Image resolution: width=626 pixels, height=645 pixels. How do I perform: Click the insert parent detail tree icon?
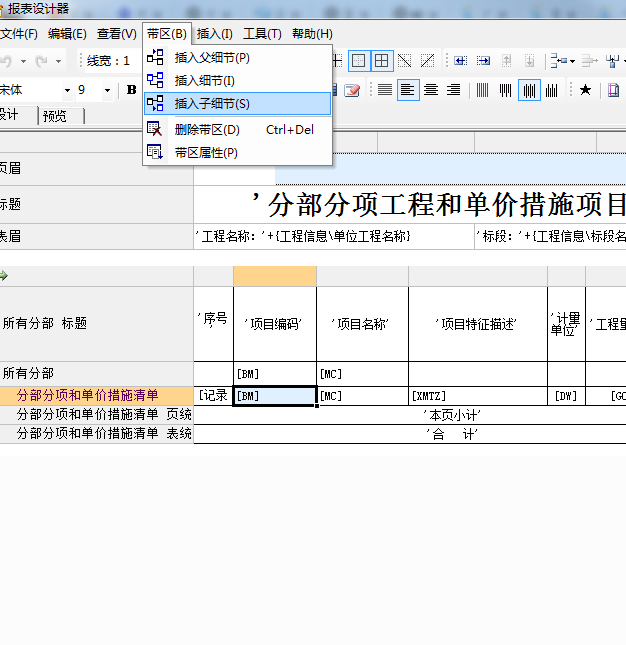tap(155, 58)
